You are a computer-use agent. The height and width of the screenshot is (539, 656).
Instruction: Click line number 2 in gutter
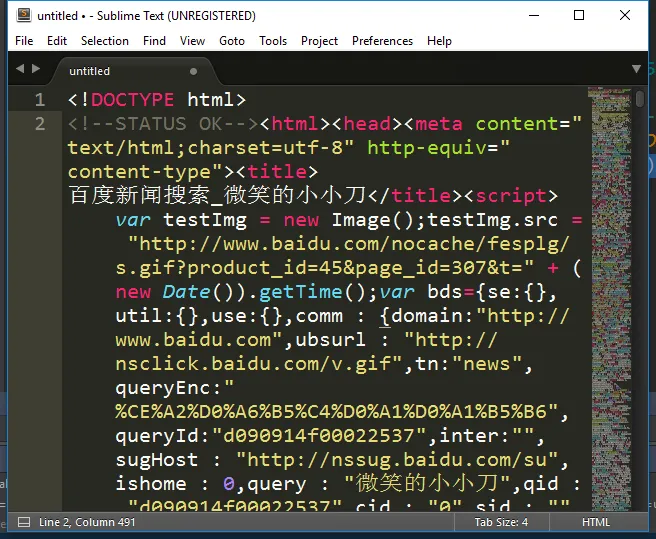coord(40,124)
